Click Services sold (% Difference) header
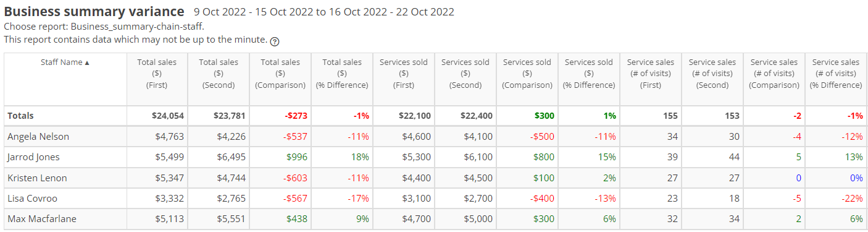Viewport: 868px width, 232px height. click(x=589, y=74)
